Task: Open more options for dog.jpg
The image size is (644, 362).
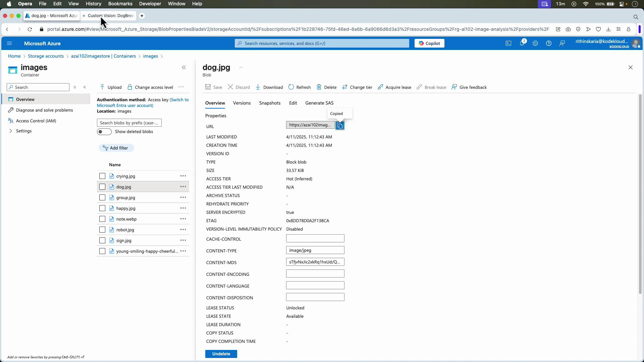Action: 183,187
